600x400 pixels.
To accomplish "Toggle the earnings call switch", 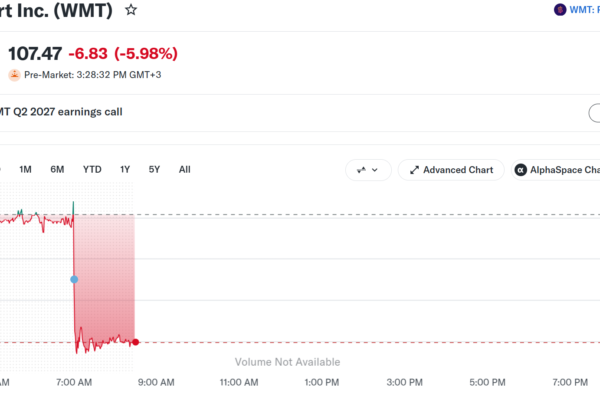I will point(594,113).
